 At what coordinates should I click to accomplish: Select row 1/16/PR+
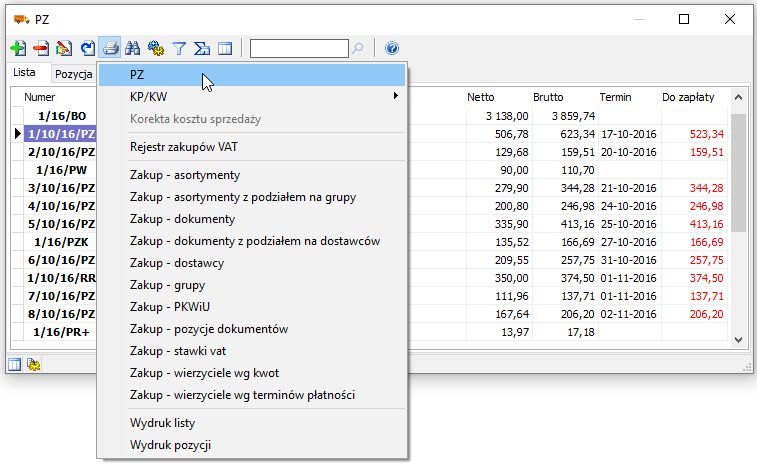click(61, 332)
